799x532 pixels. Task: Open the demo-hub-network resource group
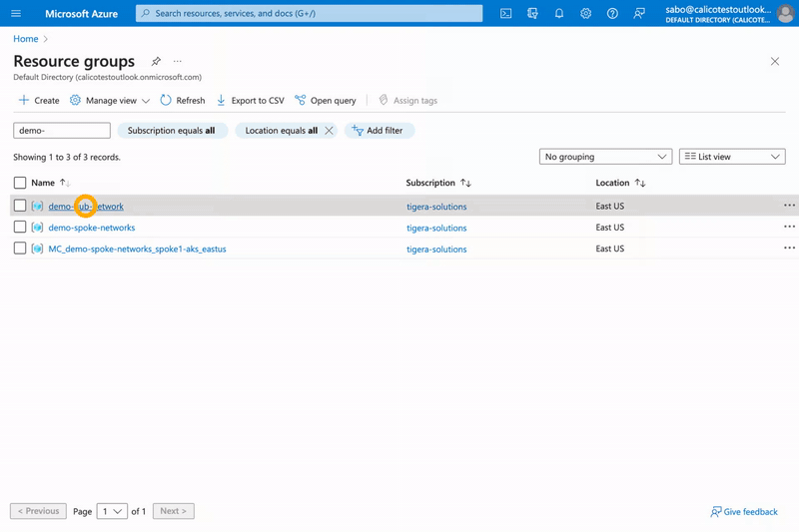(86, 207)
